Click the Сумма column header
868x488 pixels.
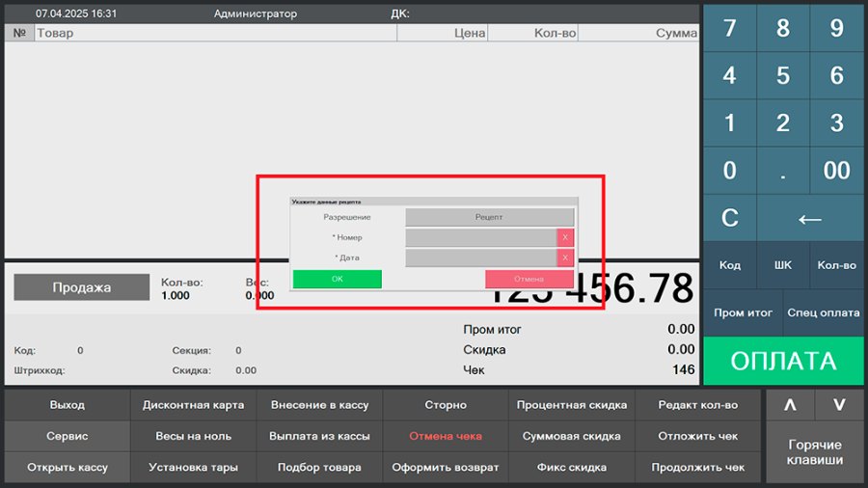click(x=638, y=33)
